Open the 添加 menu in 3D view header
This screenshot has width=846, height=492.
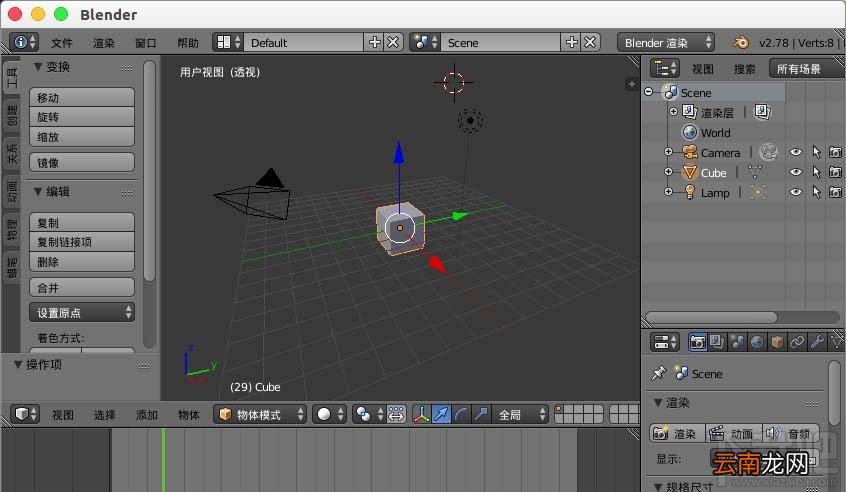pos(147,414)
